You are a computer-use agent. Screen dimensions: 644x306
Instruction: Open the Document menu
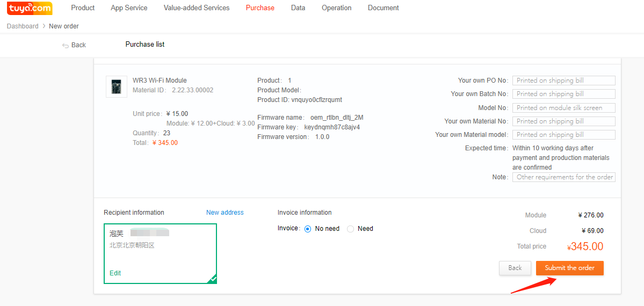click(383, 8)
